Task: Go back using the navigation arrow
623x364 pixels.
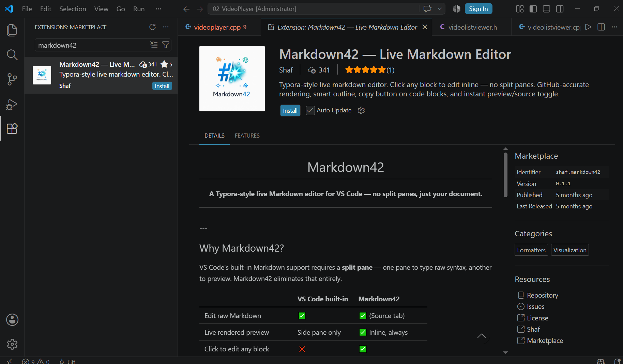Action: (x=186, y=9)
